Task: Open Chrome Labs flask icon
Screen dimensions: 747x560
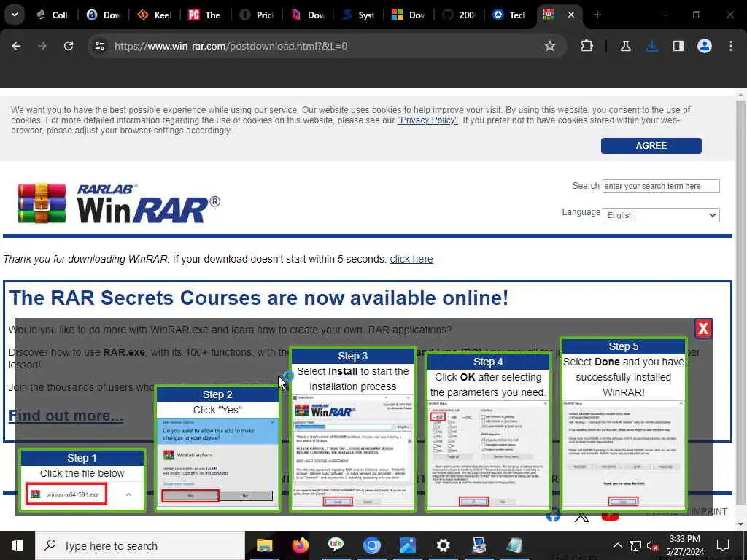Action: tap(625, 46)
